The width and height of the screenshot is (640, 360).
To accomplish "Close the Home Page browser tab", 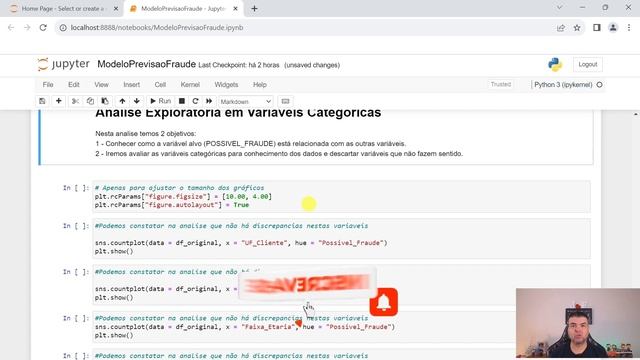I will click(x=116, y=9).
